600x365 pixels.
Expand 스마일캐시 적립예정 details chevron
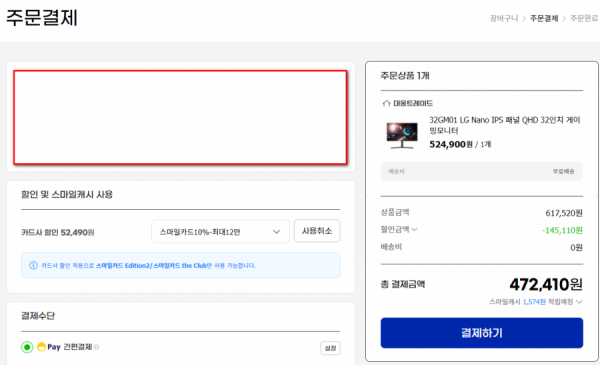coord(579,302)
